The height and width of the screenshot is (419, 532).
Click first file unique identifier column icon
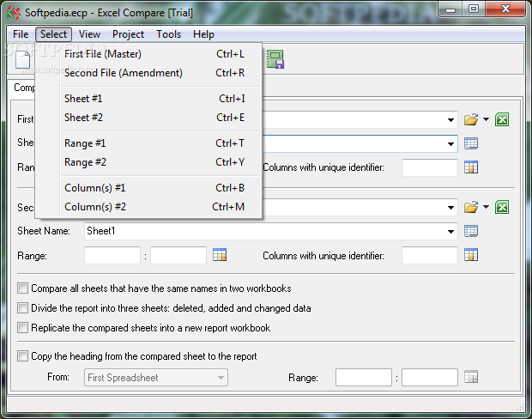click(471, 167)
